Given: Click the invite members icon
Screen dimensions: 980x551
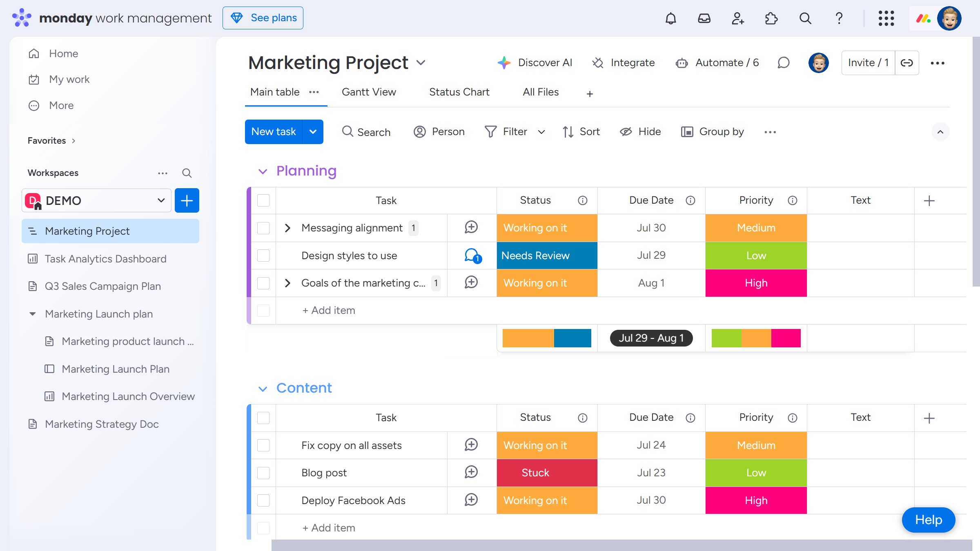Looking at the screenshot, I should pyautogui.click(x=737, y=18).
